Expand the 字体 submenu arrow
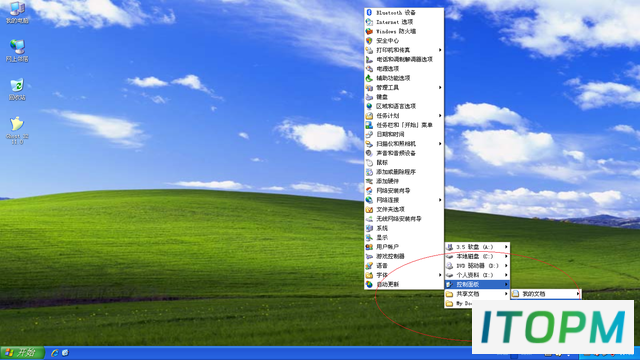 [x=440, y=275]
